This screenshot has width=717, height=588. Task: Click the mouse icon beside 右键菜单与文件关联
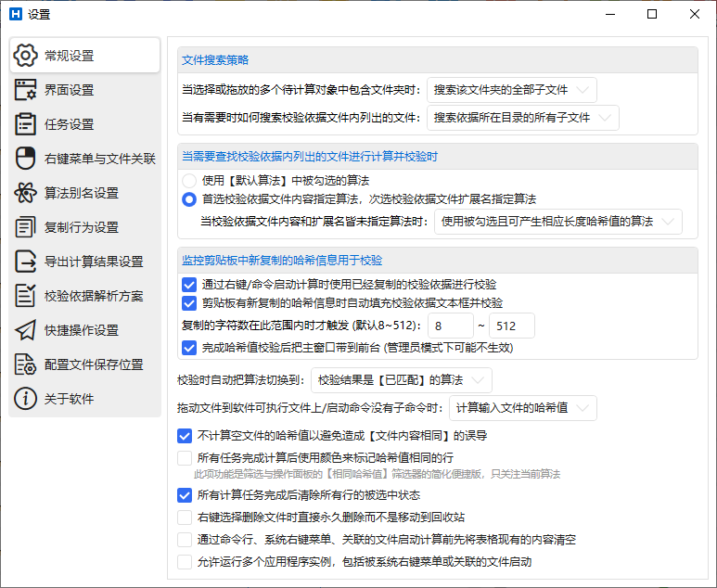point(25,159)
